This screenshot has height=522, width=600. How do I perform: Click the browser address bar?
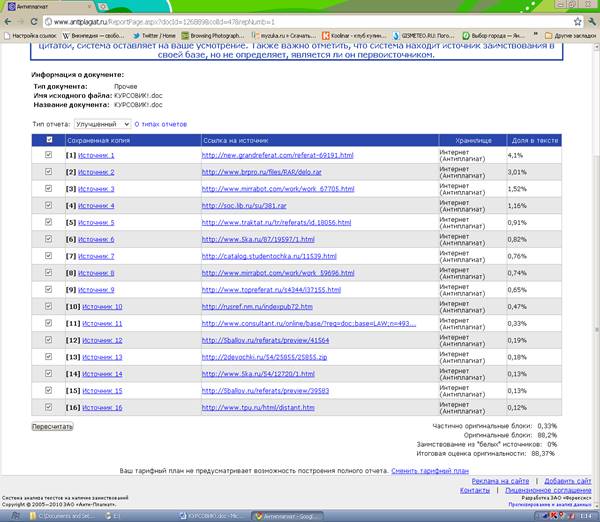(300, 21)
